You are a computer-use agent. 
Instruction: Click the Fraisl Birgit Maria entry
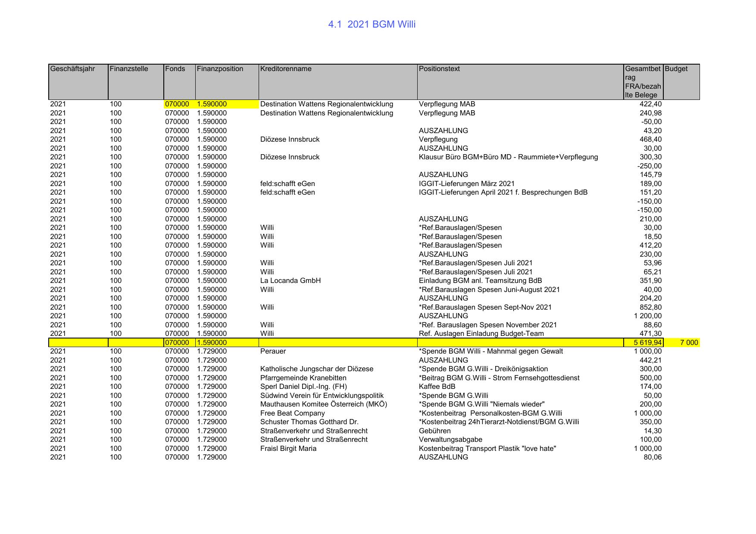point(288,449)
